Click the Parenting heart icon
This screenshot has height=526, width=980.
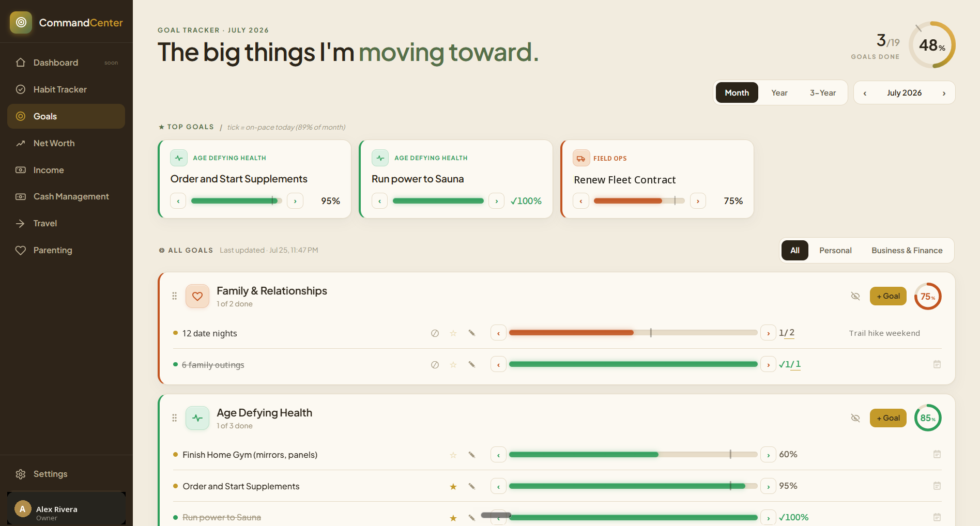pos(21,250)
